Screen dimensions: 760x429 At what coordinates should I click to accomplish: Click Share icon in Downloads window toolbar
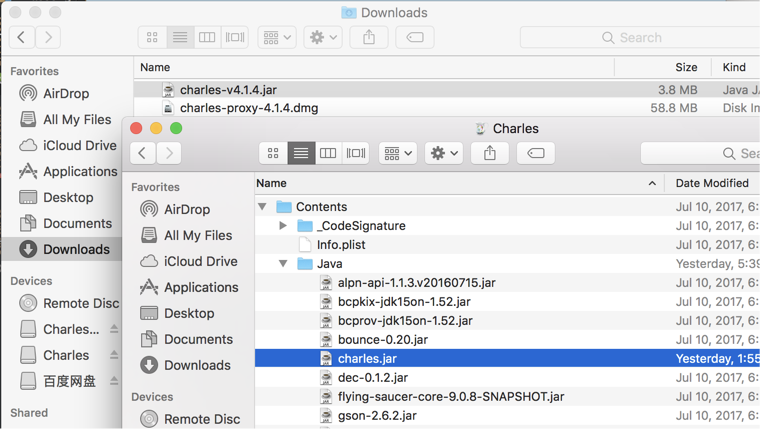[369, 37]
